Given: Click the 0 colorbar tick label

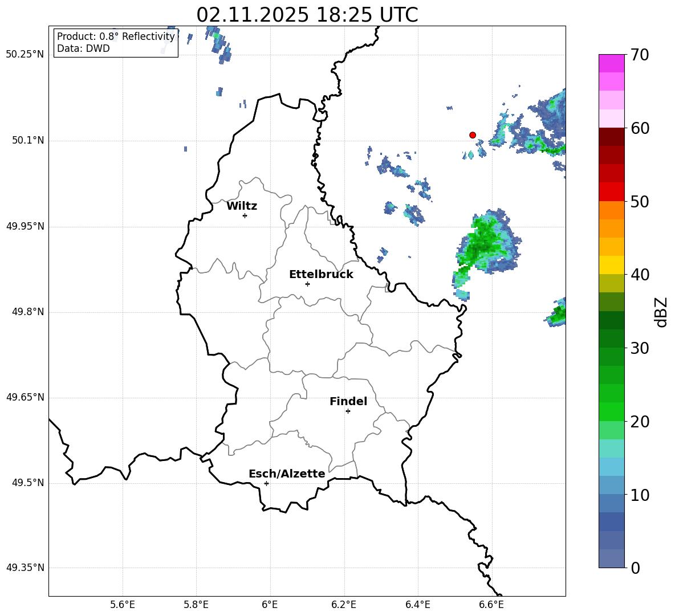Looking at the screenshot, I should (x=635, y=568).
